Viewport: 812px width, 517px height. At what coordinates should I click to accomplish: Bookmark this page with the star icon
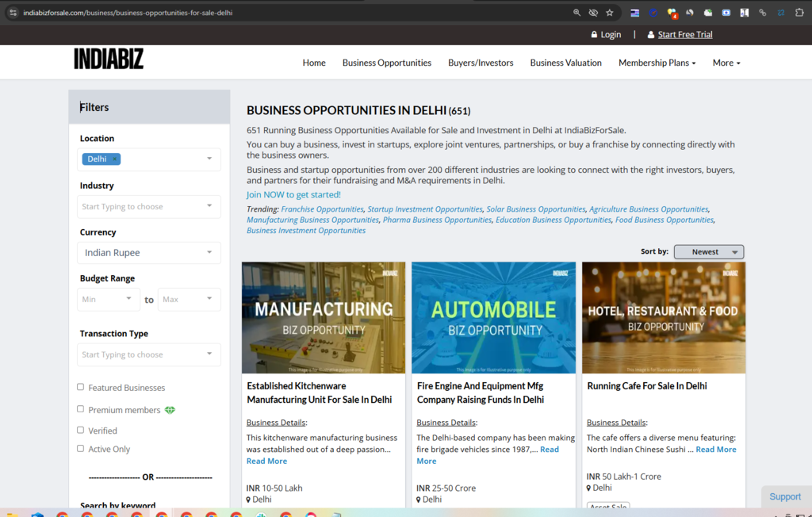pos(610,13)
